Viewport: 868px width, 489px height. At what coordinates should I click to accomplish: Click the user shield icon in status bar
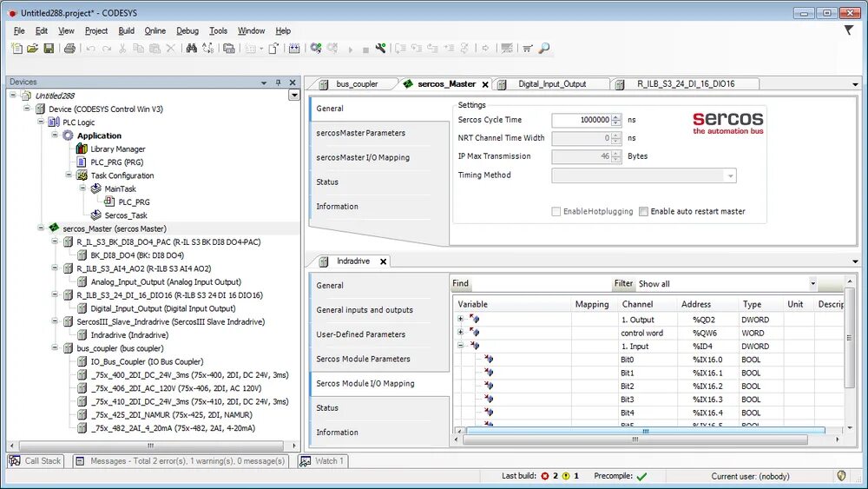pos(842,476)
